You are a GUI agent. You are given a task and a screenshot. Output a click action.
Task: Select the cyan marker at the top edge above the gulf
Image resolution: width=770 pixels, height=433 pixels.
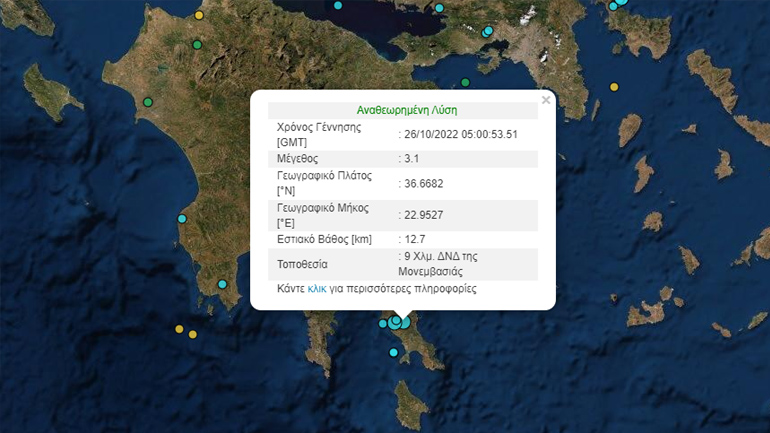point(338,5)
